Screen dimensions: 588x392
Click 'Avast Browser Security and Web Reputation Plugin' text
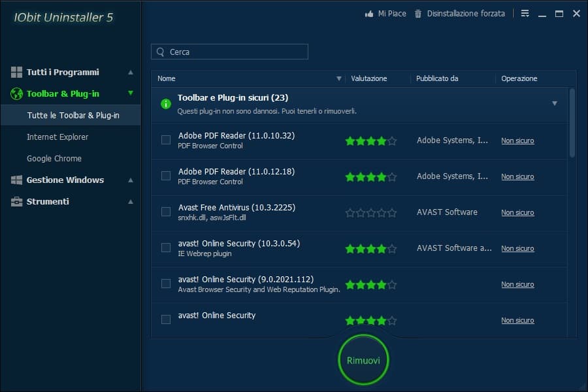259,289
